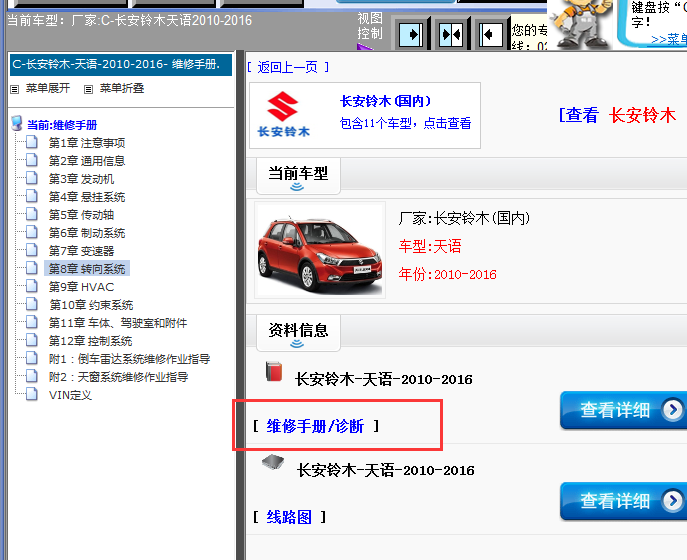687x560 pixels.
Task: Open chapter 第11章 车体、驾驶室和附件
Action: tap(118, 323)
